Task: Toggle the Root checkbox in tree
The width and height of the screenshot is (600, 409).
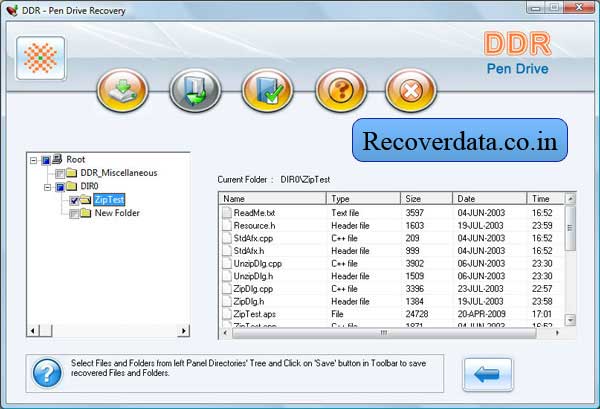Action: (x=46, y=160)
